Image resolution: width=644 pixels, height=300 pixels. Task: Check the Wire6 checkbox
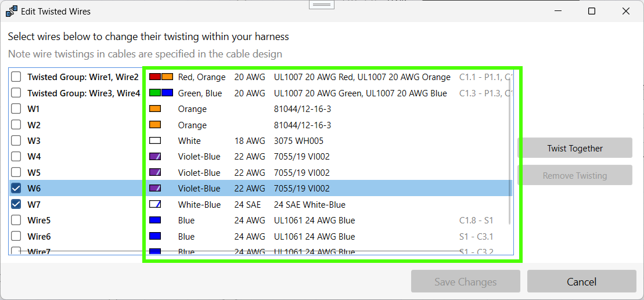click(16, 236)
